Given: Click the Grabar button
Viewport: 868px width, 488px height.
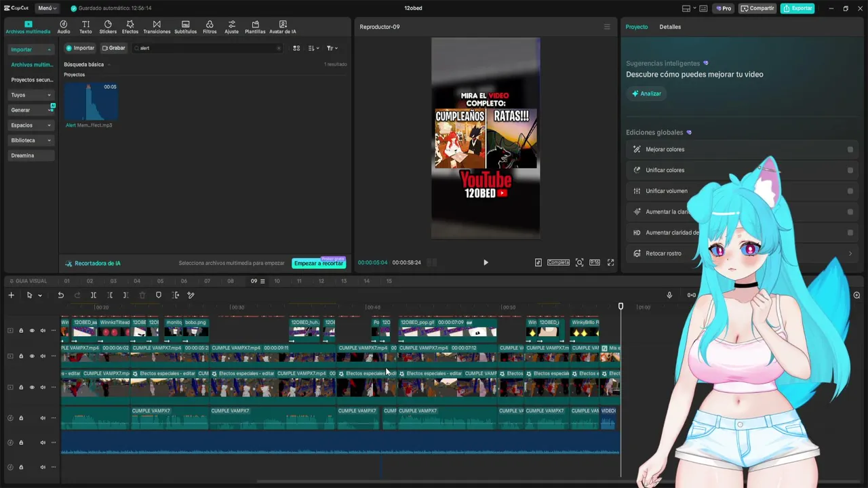Looking at the screenshot, I should pyautogui.click(x=114, y=48).
